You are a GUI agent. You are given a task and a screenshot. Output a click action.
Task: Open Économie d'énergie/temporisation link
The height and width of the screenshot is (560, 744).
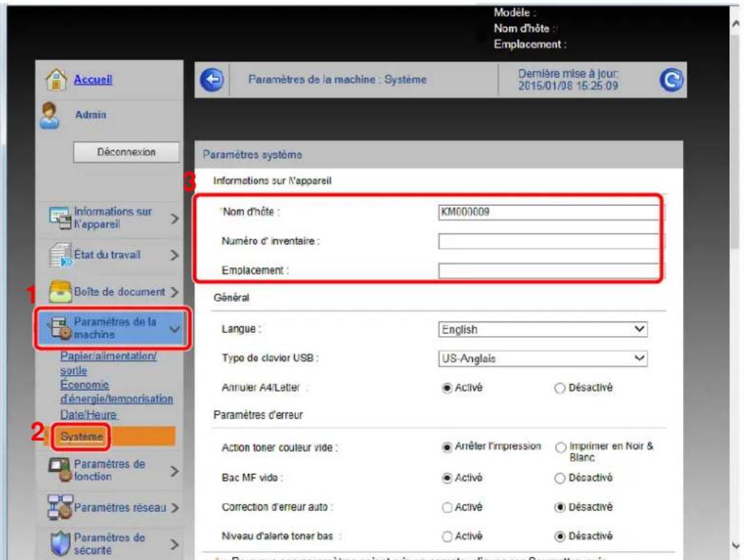click(116, 392)
